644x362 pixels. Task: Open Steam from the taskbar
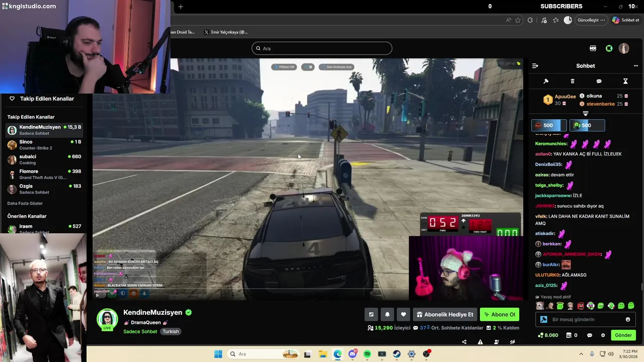397,354
